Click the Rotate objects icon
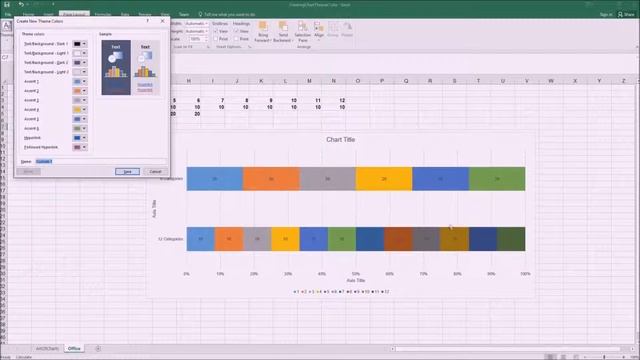The width and height of the screenshot is (640, 360). pyautogui.click(x=347, y=27)
